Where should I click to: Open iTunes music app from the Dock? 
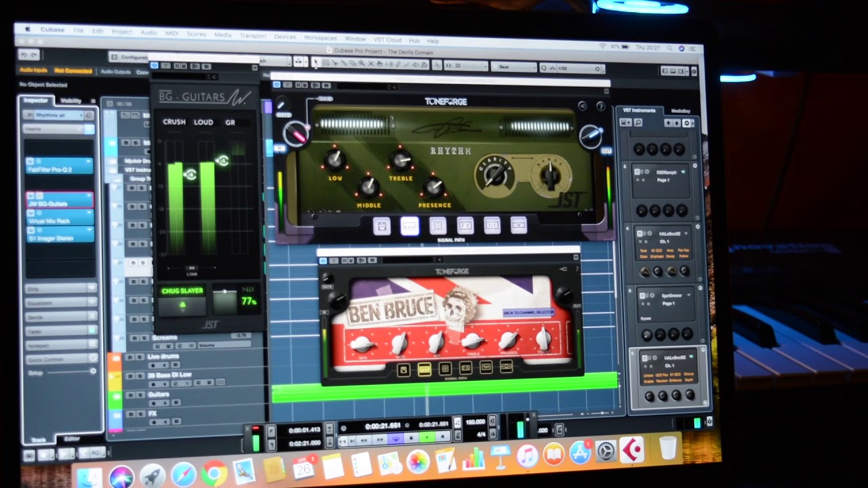tap(527, 455)
